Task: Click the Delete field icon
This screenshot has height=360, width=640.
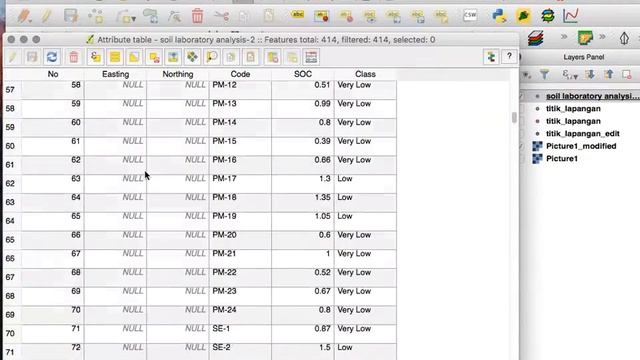Action: [x=272, y=57]
